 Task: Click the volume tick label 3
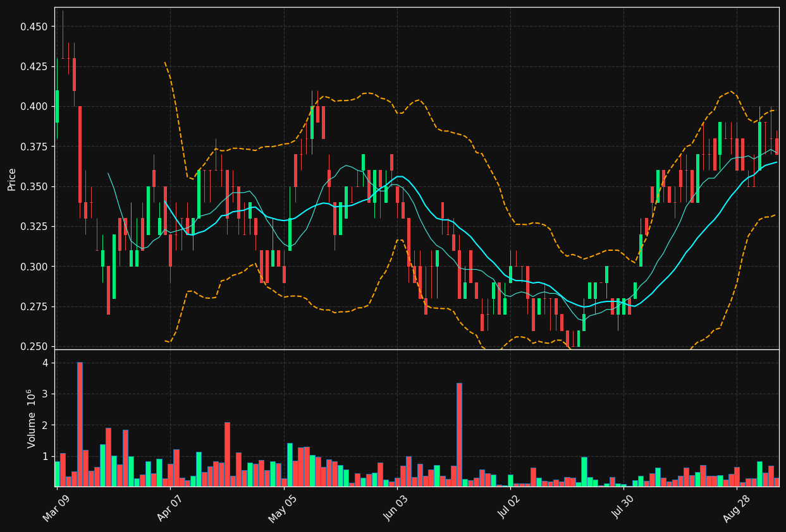(45, 394)
